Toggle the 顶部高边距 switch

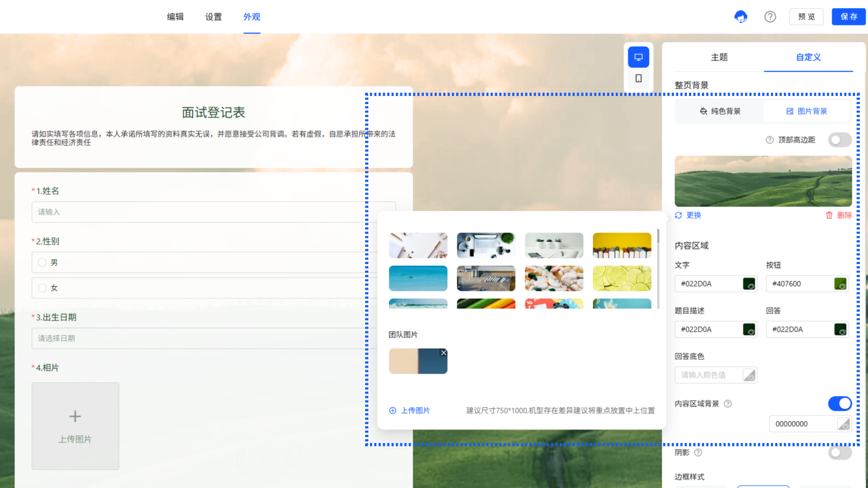click(839, 140)
